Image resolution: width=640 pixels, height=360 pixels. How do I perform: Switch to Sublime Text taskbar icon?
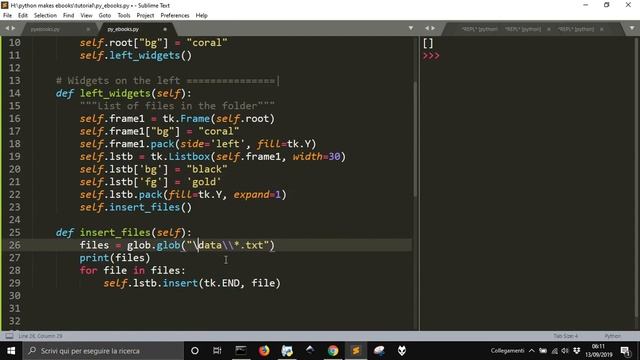pos(356,351)
